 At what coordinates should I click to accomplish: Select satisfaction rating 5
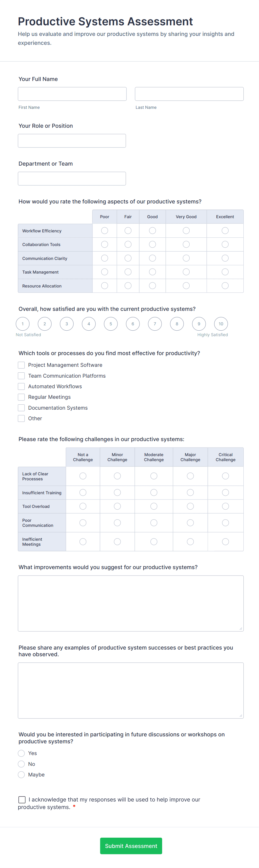tap(111, 324)
